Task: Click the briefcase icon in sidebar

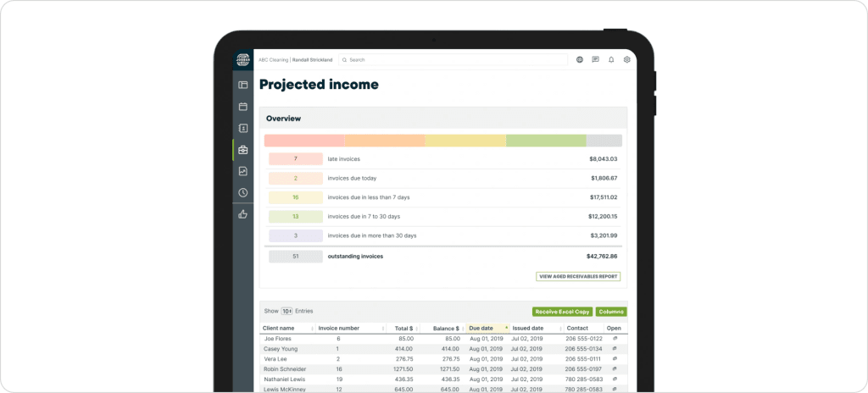Action: point(243,150)
